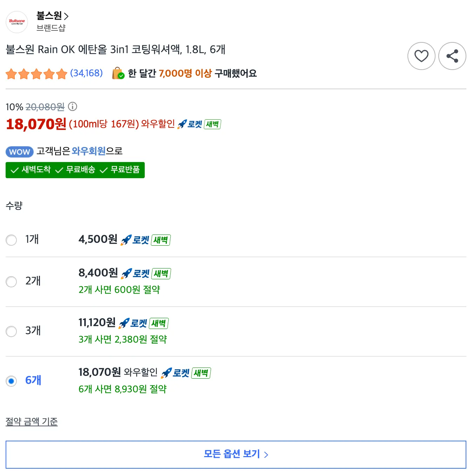Select the 2개 quantity radio button
Image resolution: width=473 pixels, height=476 pixels.
click(x=11, y=281)
